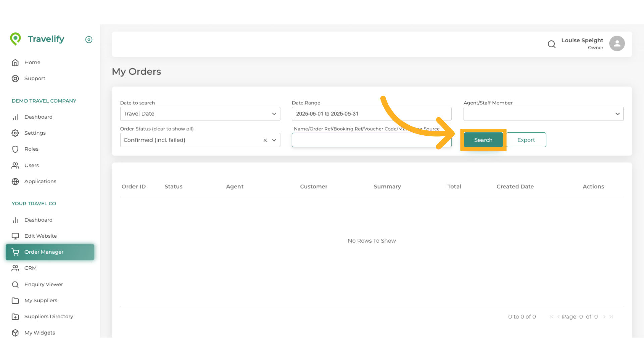Sort by the Created Date column header

coord(515,187)
